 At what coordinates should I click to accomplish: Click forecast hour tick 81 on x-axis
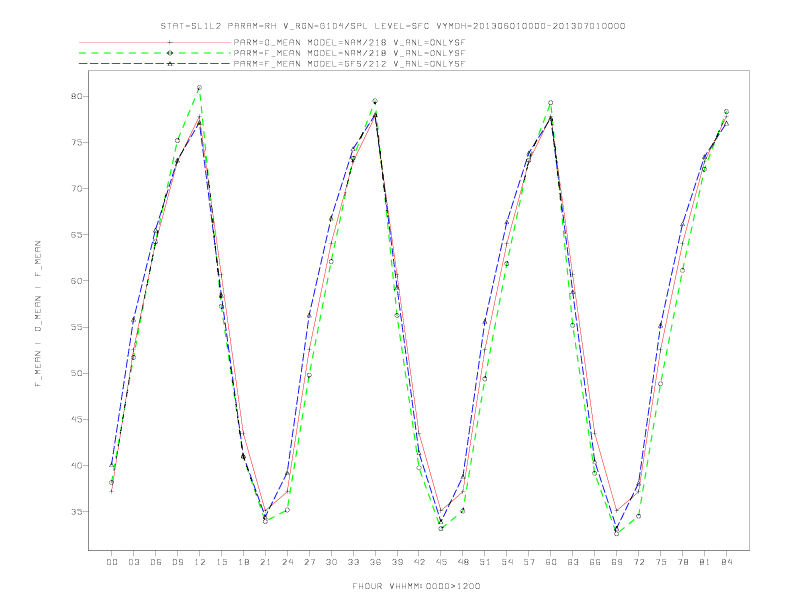point(705,562)
